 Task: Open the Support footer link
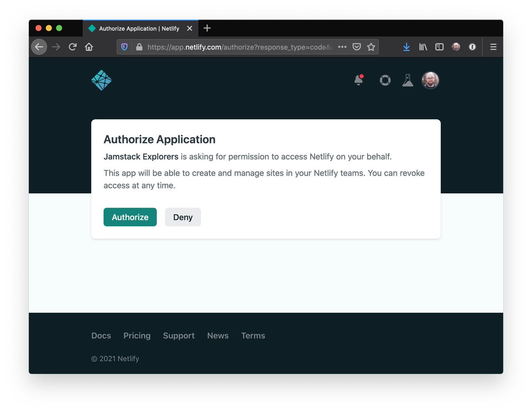(x=179, y=336)
